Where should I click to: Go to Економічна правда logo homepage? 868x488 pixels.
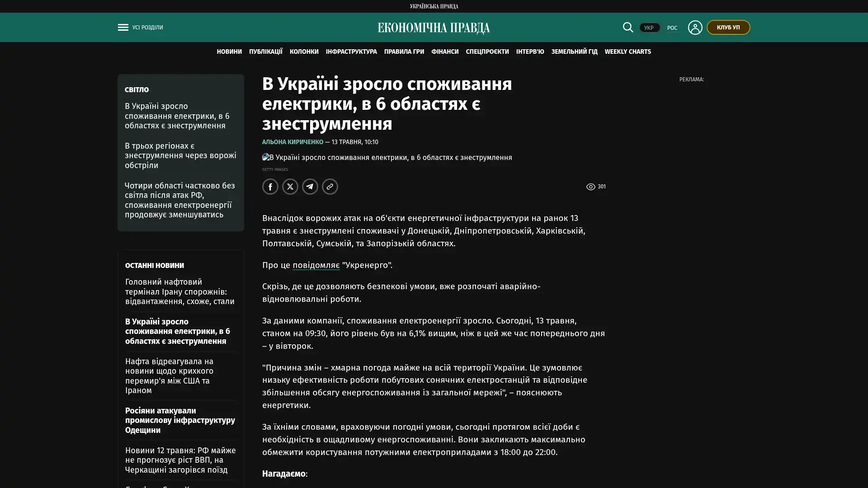pos(434,28)
